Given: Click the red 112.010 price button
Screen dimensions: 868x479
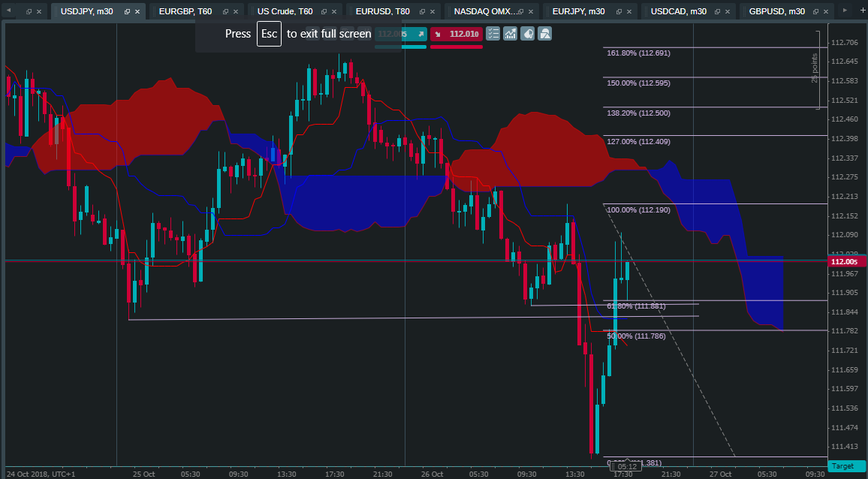Looking at the screenshot, I should point(456,34).
